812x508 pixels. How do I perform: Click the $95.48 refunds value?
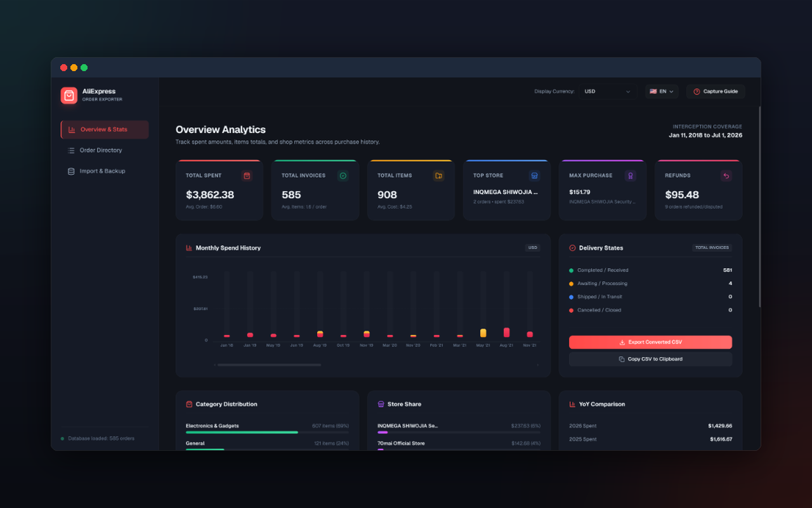(x=682, y=195)
